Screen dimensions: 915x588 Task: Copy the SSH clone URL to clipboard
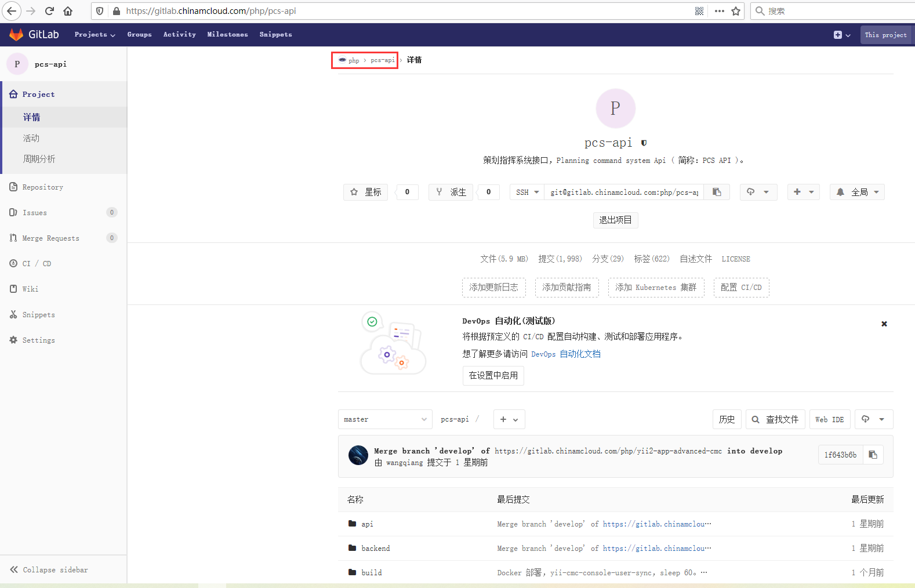717,192
